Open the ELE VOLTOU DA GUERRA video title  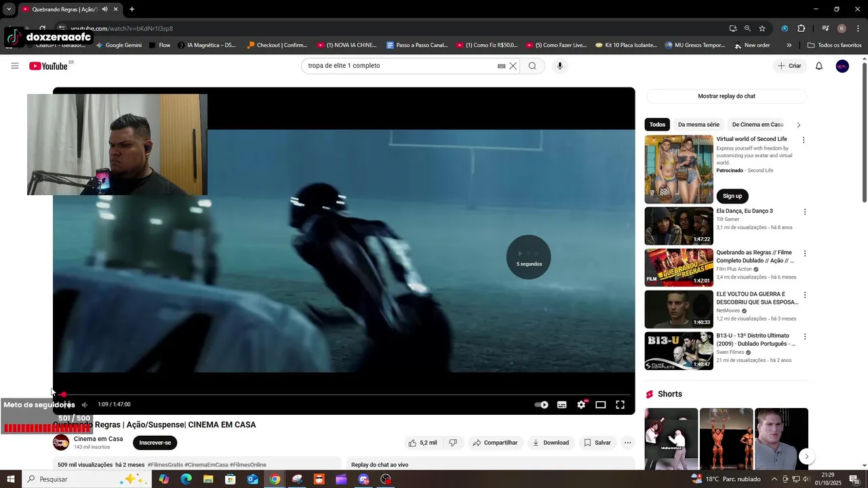(x=757, y=298)
